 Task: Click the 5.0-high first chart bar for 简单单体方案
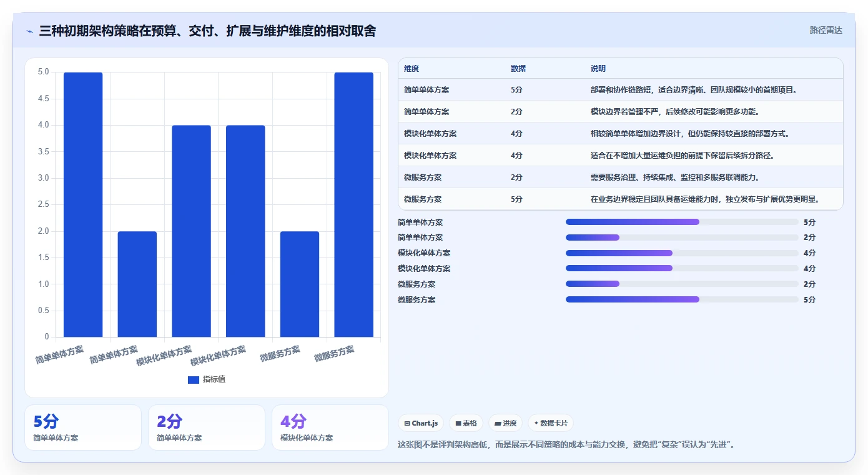83,205
